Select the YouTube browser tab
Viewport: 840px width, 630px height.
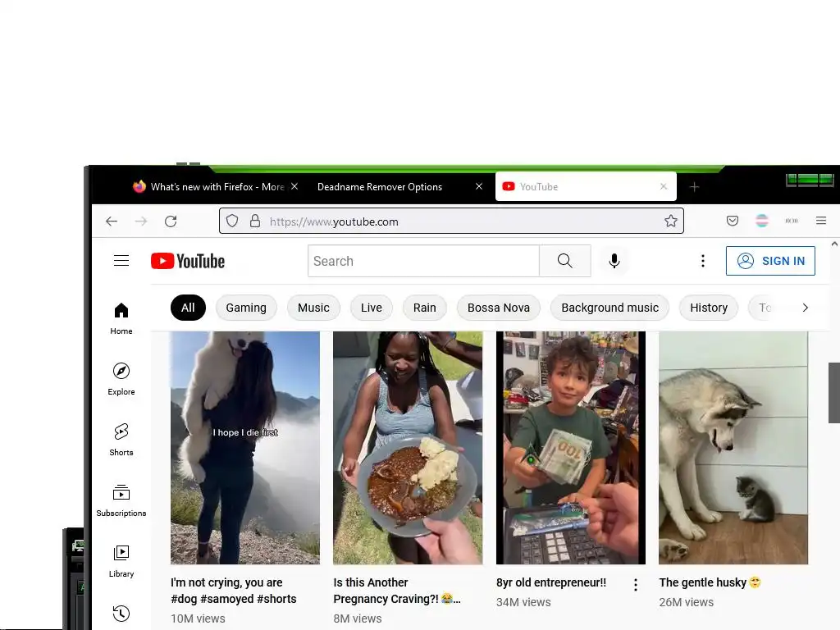586,186
